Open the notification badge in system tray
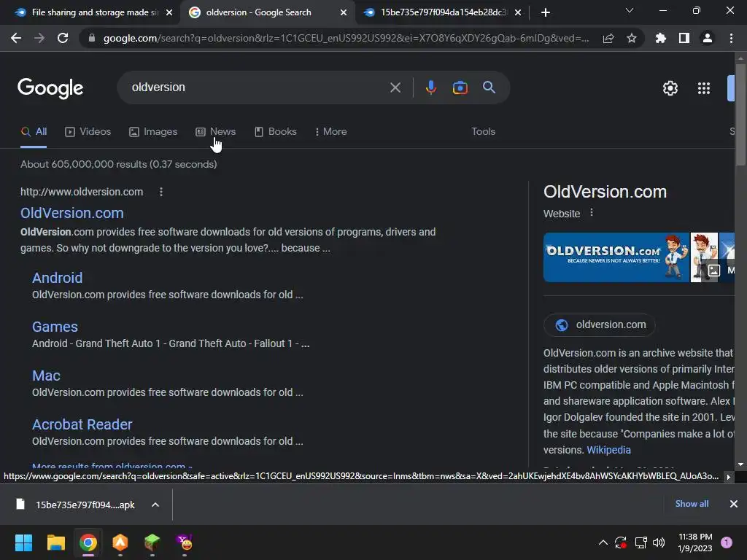Viewport: 747px width, 560px height. coord(727,542)
